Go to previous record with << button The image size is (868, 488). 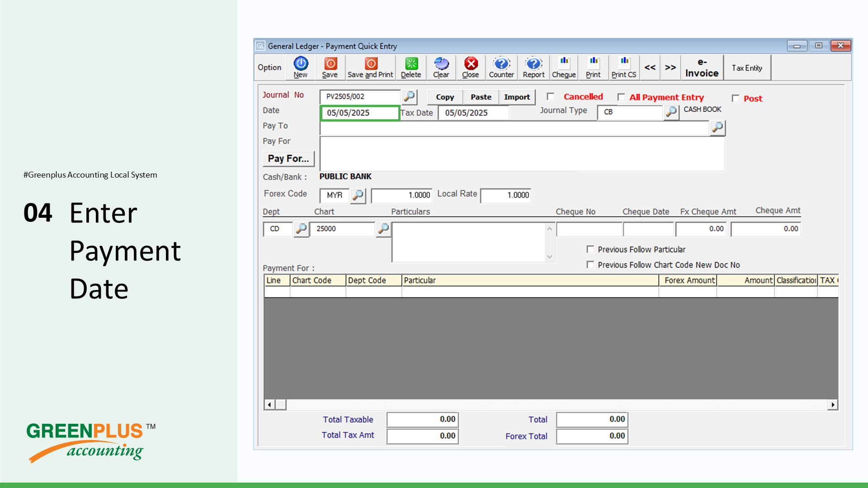[650, 68]
